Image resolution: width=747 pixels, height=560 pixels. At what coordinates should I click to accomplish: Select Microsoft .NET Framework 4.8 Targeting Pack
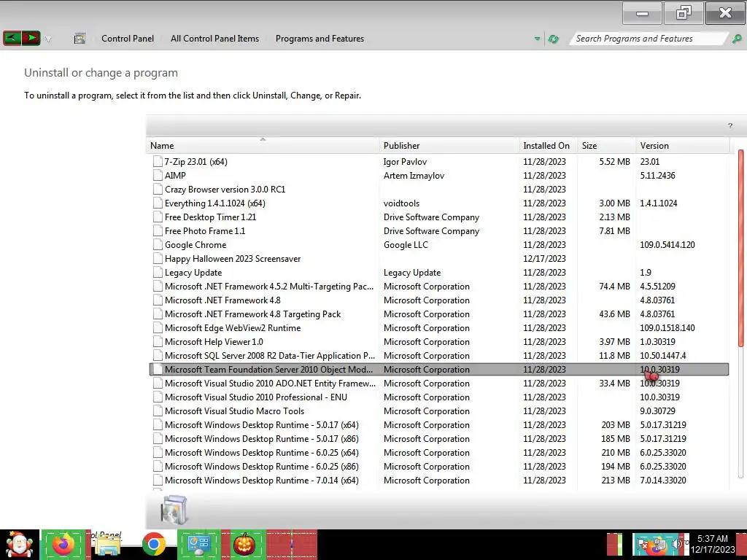(x=438, y=314)
